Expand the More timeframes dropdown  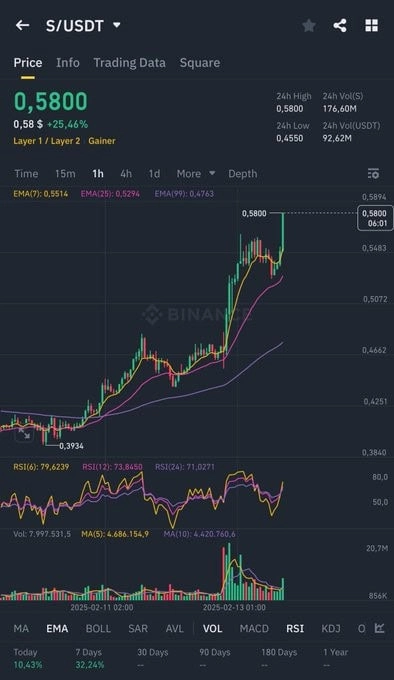tap(195, 173)
